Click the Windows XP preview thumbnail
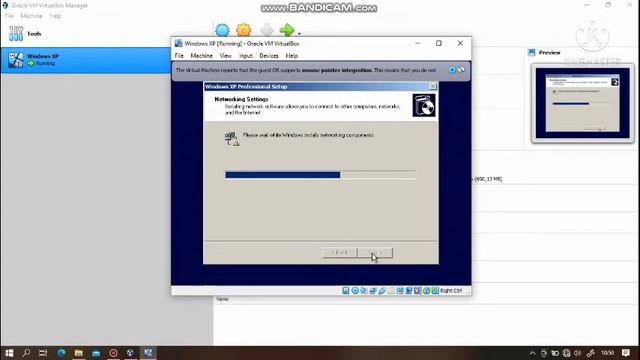Screen dimensions: 640x360 click(582, 103)
